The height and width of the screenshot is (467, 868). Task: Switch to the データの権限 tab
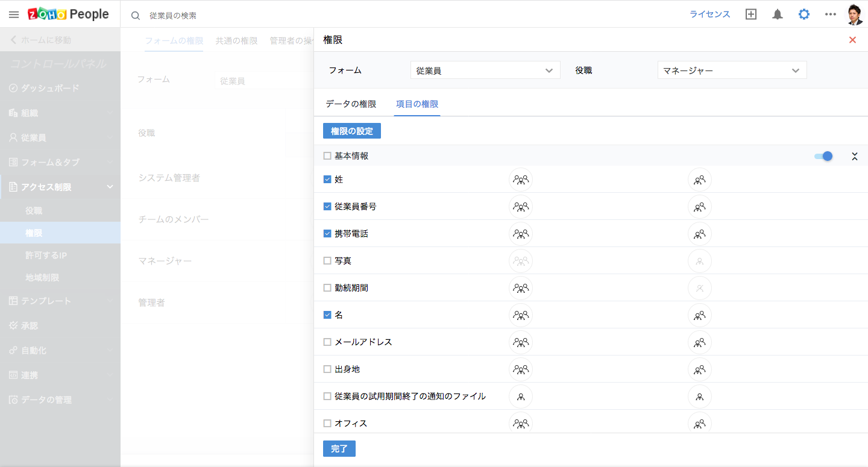point(351,104)
